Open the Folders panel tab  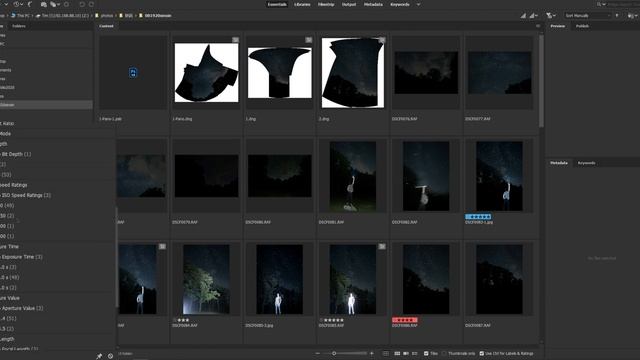click(18, 26)
